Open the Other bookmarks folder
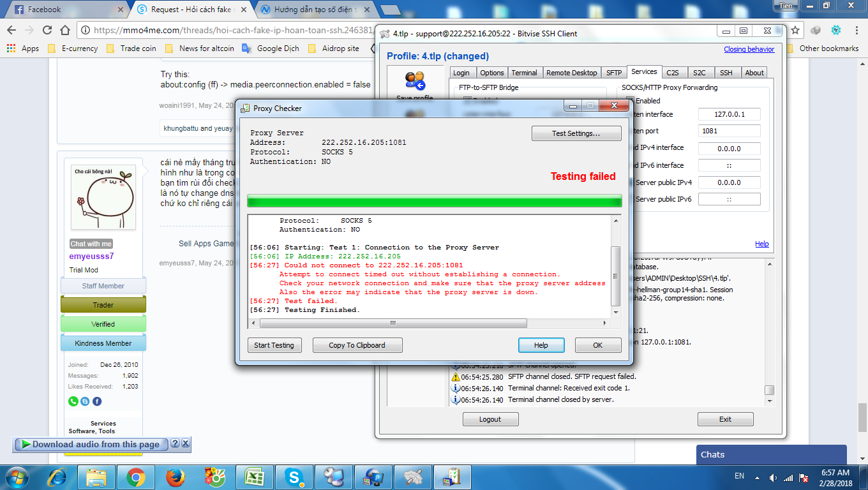Image resolution: width=868 pixels, height=490 pixels. coord(823,48)
